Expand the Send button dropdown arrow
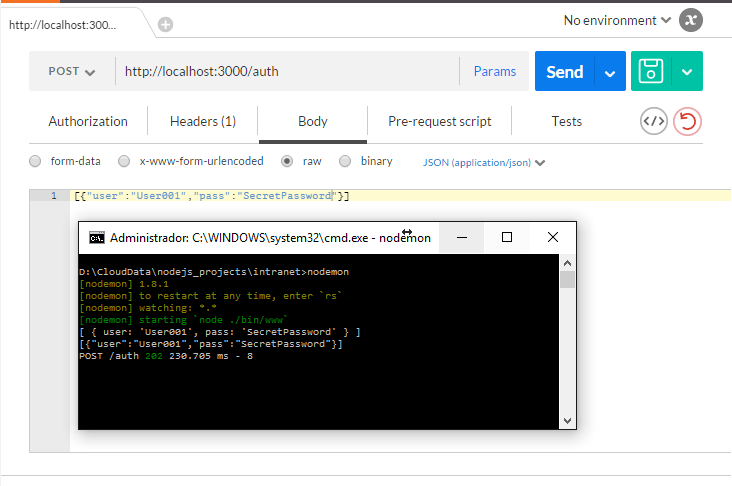The image size is (732, 486). click(610, 71)
